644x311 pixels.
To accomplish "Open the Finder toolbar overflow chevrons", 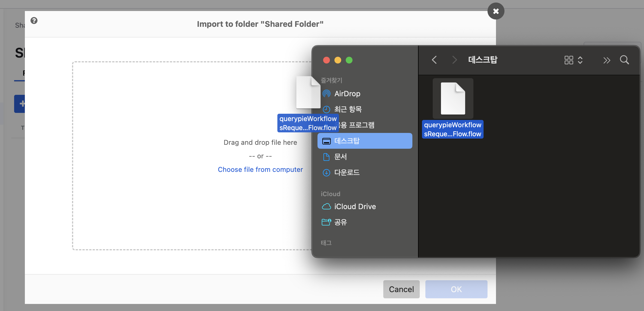I will 606,60.
